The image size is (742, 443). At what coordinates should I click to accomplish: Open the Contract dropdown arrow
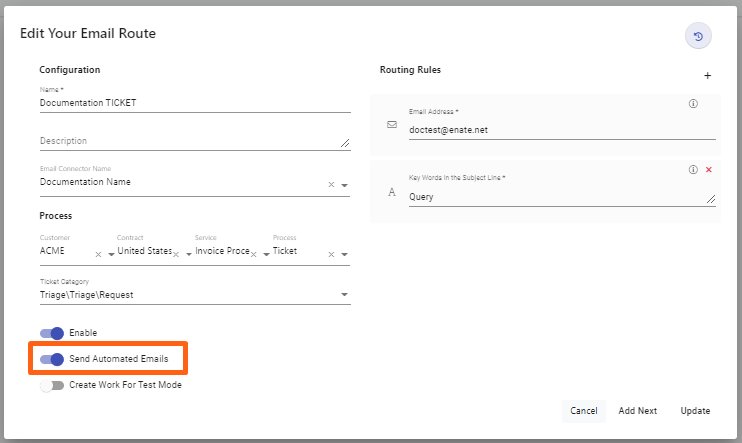[188, 254]
